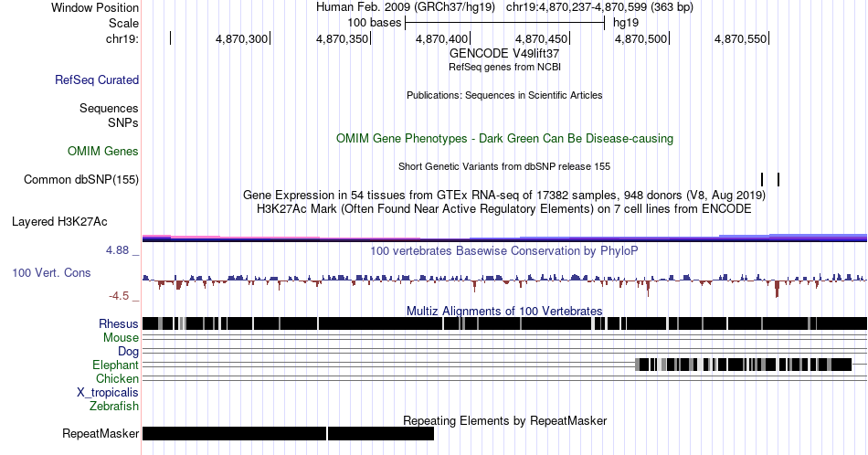Select the Rhesus alignment label
868x455 pixels.
119,323
